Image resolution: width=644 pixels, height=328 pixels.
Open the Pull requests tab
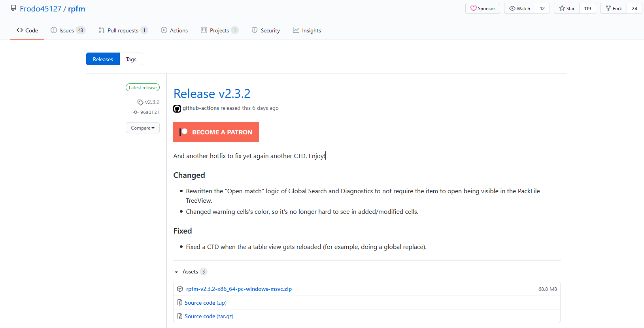click(123, 30)
